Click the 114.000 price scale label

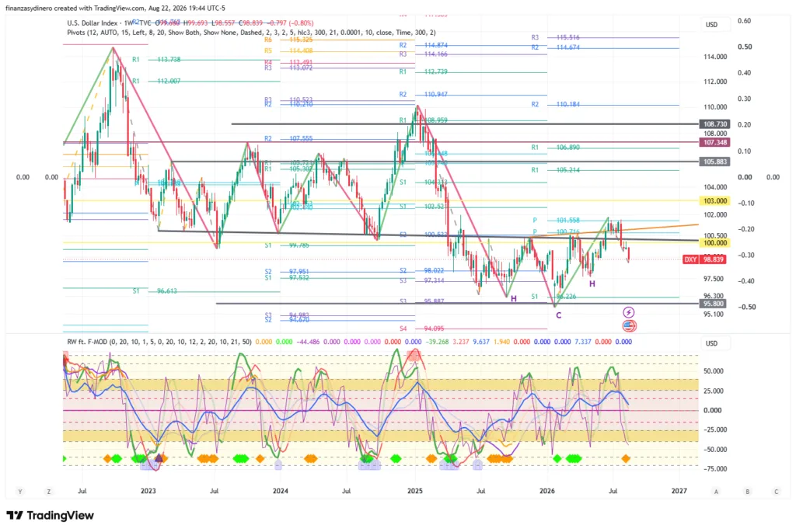pyautogui.click(x=715, y=57)
